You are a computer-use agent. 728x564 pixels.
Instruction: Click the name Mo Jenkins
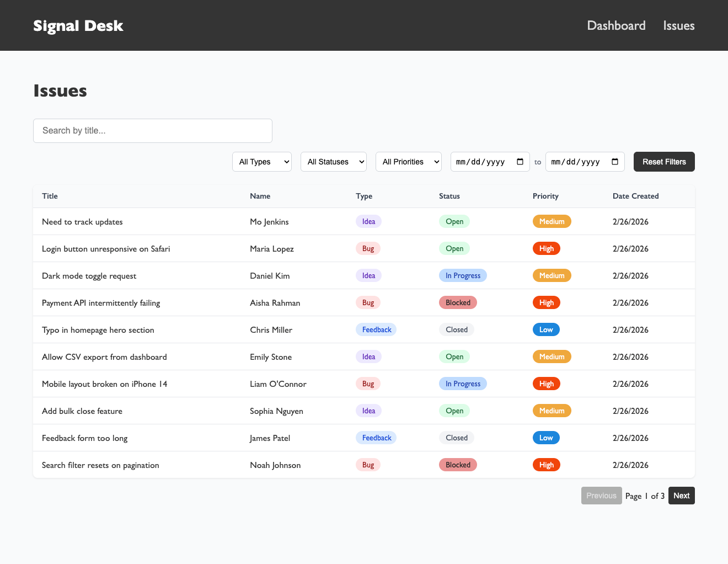tap(269, 222)
